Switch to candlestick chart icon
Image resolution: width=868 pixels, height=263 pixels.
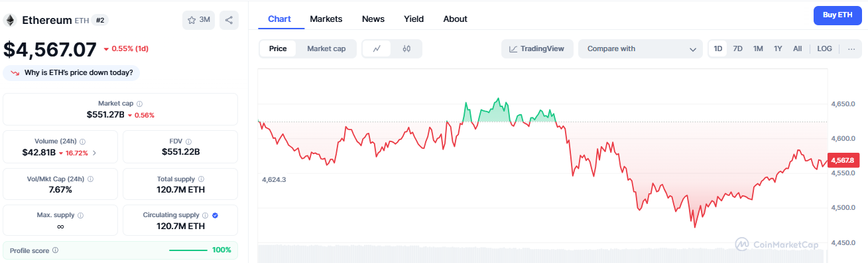pos(406,48)
